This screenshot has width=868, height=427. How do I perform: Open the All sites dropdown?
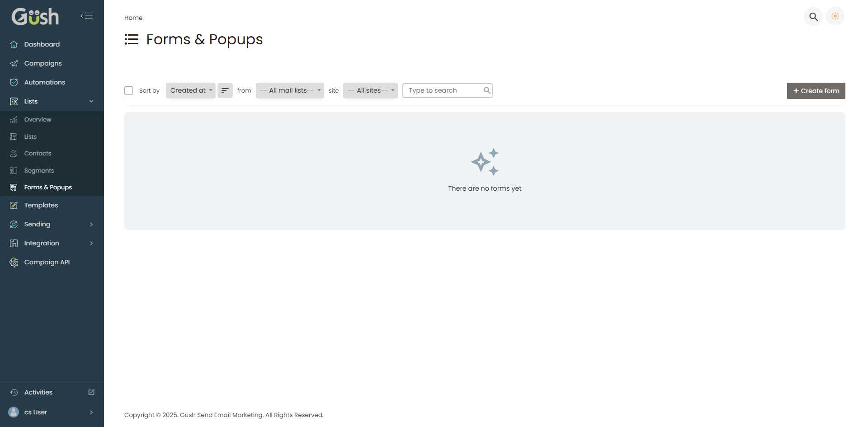370,90
